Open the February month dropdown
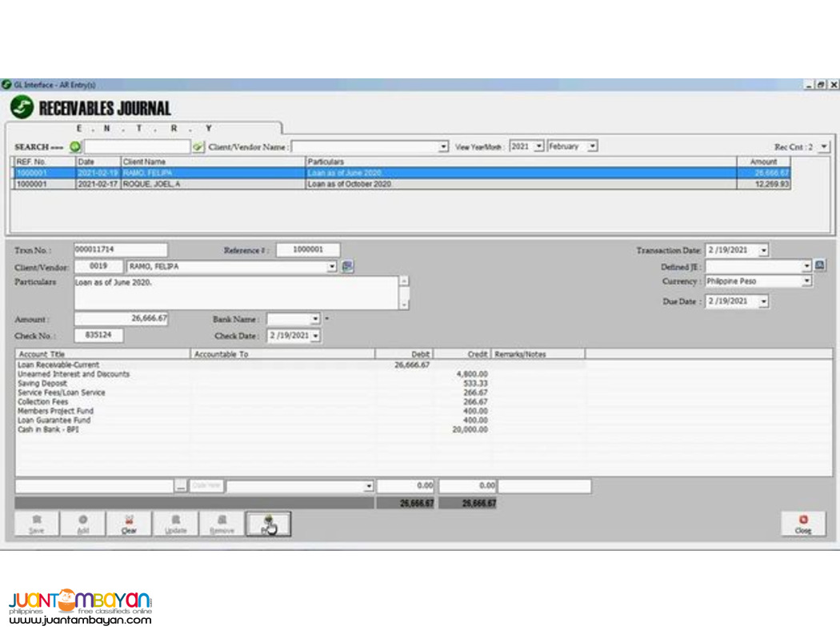Image resolution: width=840 pixels, height=630 pixels. point(590,146)
